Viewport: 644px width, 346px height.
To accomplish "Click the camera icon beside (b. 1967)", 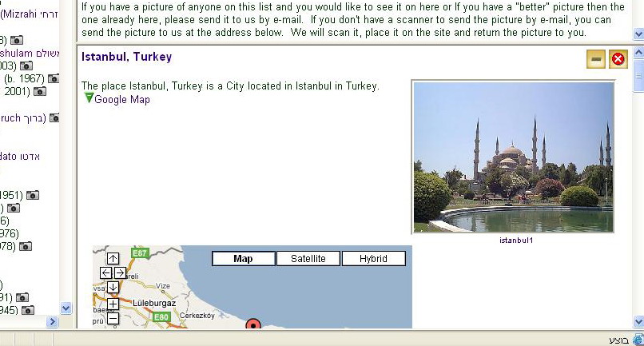I will coord(54,78).
